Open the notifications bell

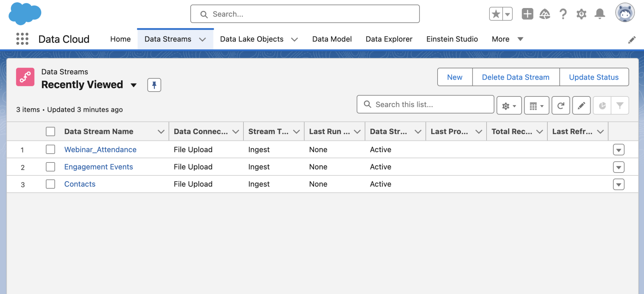600,14
